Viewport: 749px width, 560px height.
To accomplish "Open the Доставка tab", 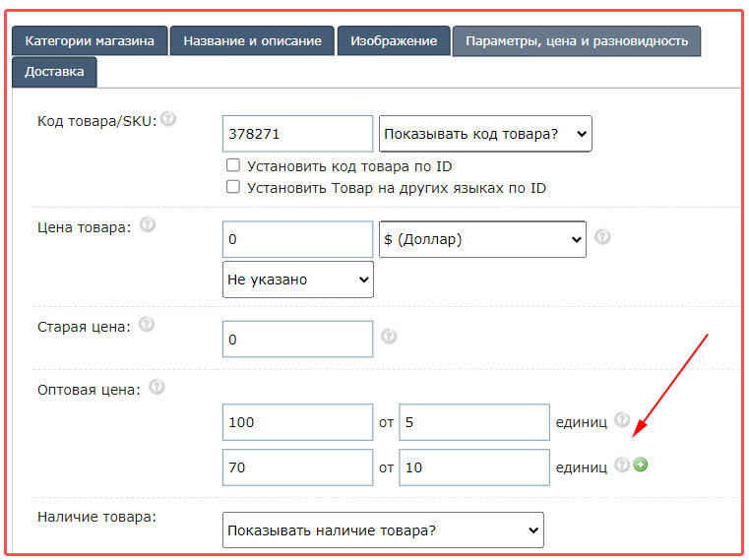I will [x=54, y=71].
